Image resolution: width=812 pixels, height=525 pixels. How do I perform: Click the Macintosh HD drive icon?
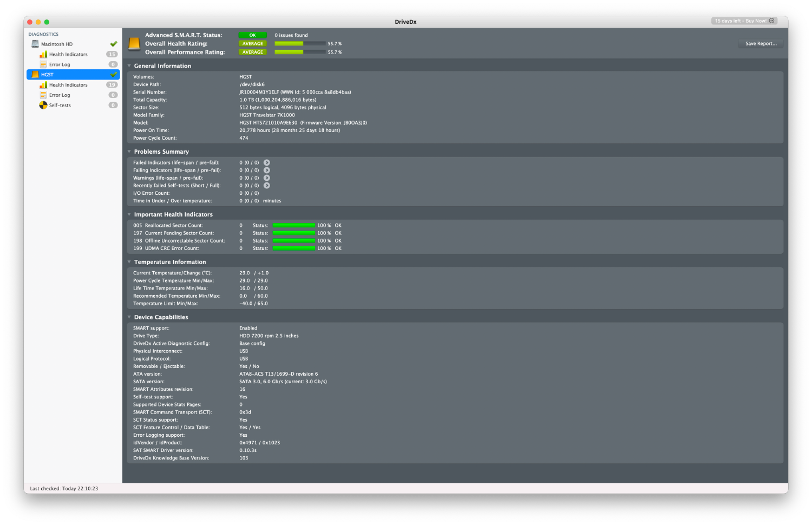[35, 44]
